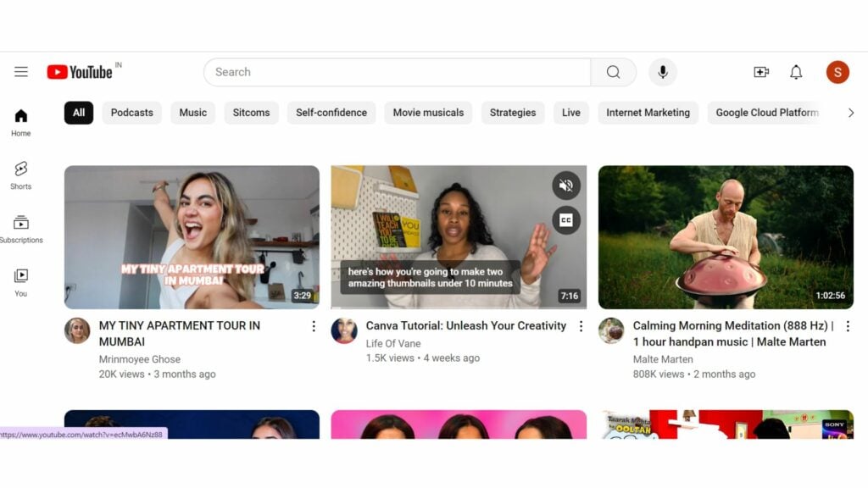Open the notifications bell
The height and width of the screenshot is (488, 868).
(x=796, y=72)
